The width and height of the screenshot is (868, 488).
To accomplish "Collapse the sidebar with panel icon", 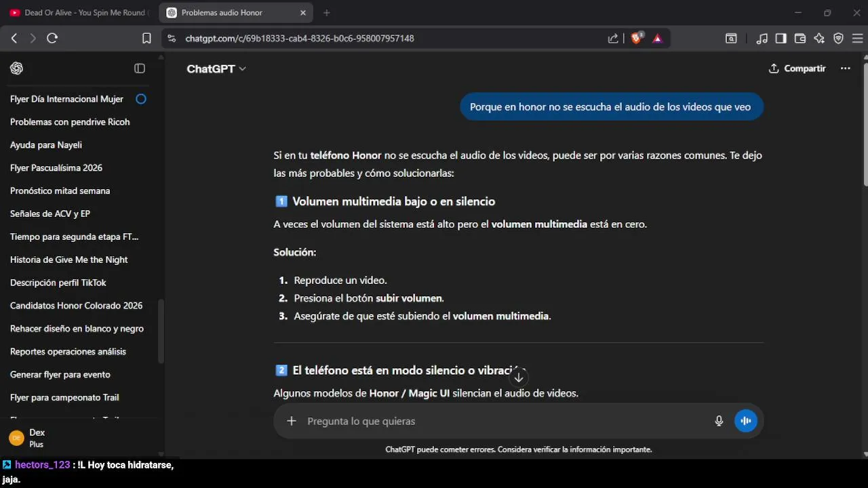I will 140,68.
